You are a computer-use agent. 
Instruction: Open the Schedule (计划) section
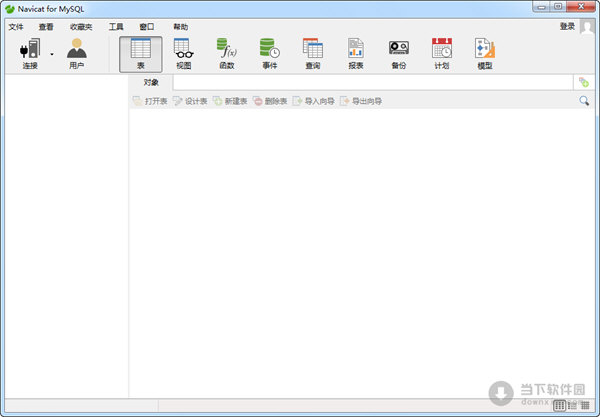click(442, 54)
